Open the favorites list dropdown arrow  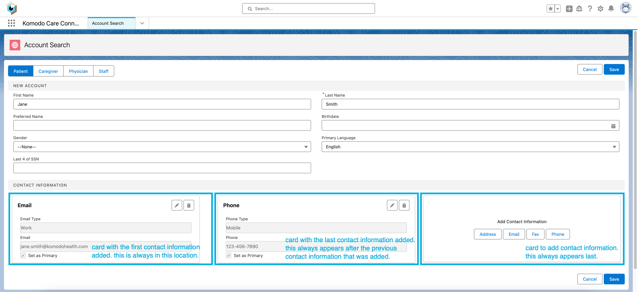pyautogui.click(x=557, y=8)
